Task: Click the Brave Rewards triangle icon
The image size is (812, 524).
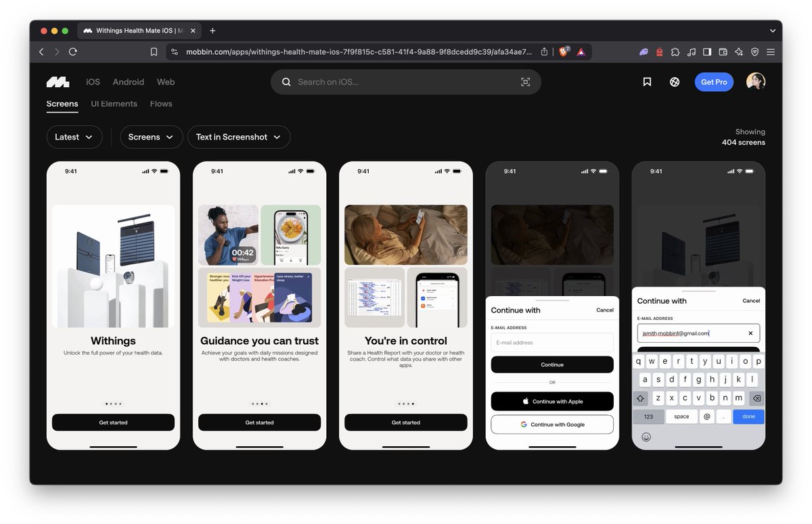Action: point(581,51)
